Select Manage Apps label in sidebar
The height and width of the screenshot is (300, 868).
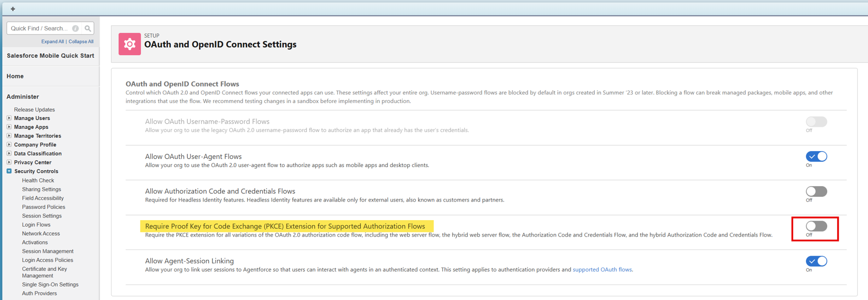pos(31,127)
